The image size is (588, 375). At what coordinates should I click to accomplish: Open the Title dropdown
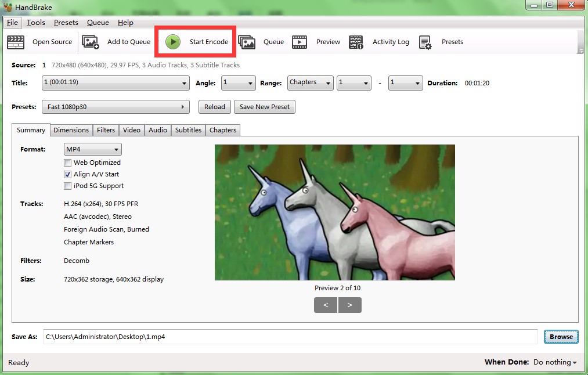click(116, 83)
